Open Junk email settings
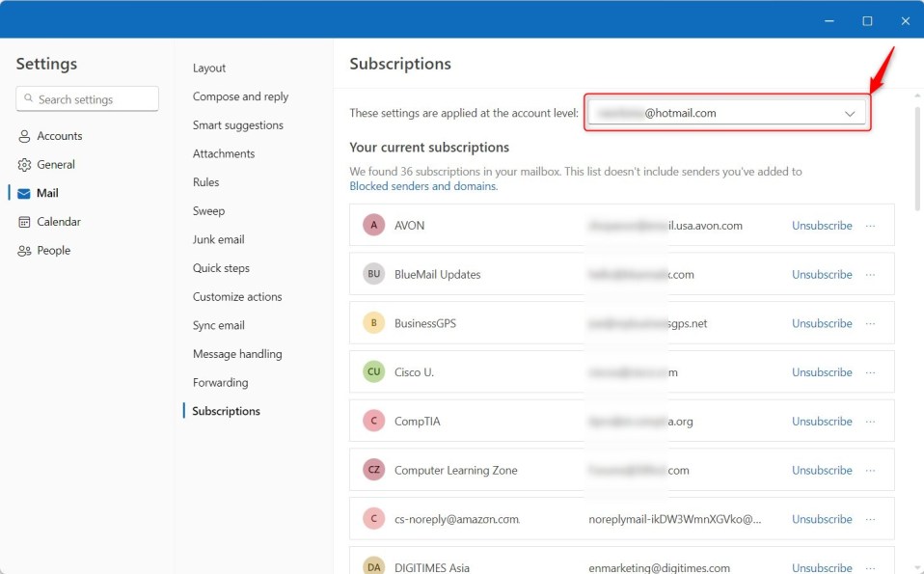924x574 pixels. tap(219, 239)
